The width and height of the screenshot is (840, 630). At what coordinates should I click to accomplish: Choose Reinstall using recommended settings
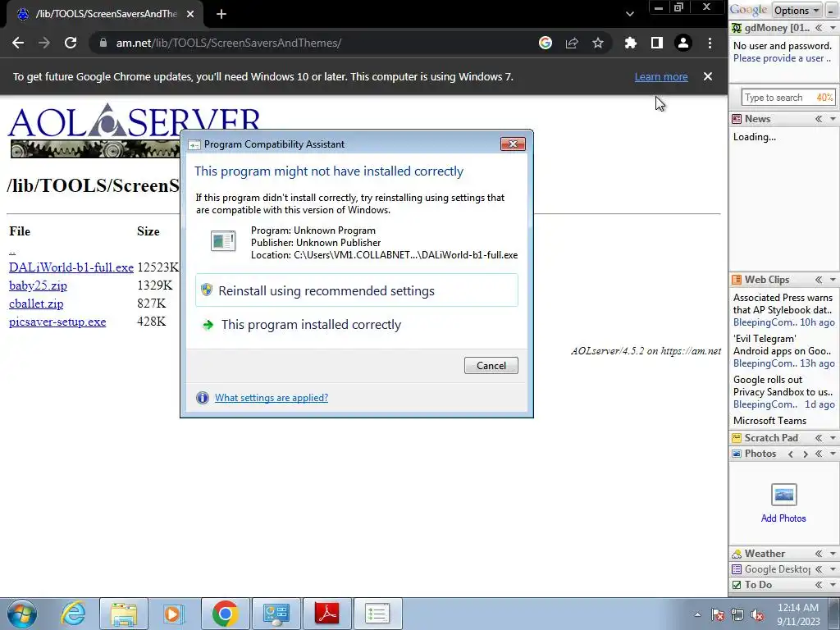(x=357, y=290)
